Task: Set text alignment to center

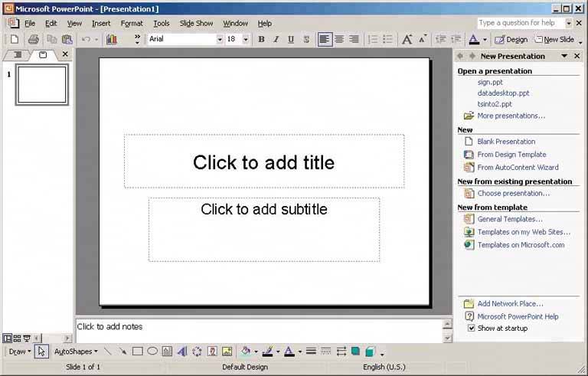Action: [x=339, y=39]
